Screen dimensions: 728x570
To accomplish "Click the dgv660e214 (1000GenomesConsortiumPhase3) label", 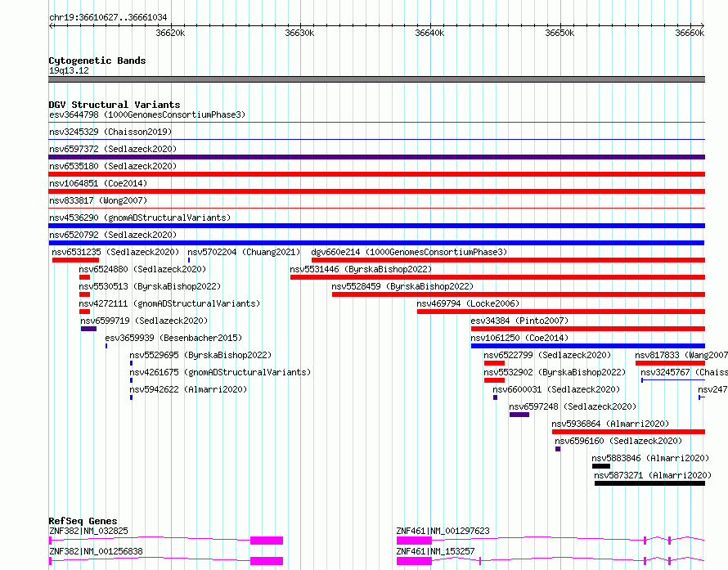I will [409, 252].
